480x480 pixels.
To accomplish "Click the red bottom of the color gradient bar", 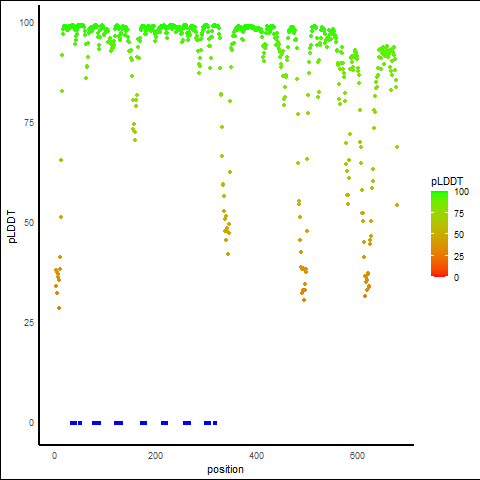I will [x=439, y=274].
